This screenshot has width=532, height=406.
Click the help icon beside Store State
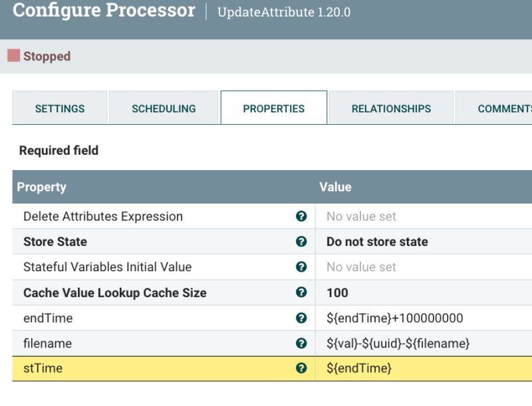(301, 241)
